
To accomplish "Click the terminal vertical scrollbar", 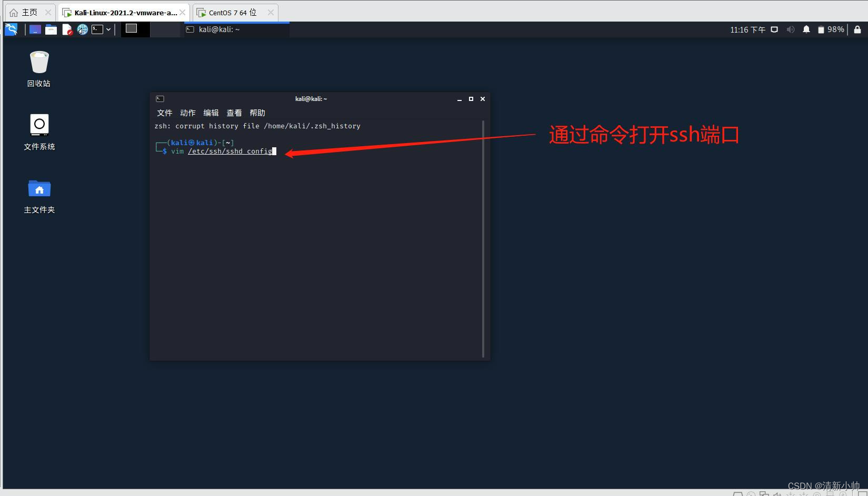I will tap(483, 239).
